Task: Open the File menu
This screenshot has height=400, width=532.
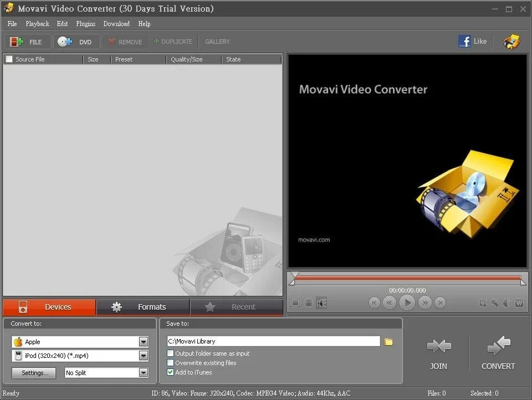Action: [12, 24]
